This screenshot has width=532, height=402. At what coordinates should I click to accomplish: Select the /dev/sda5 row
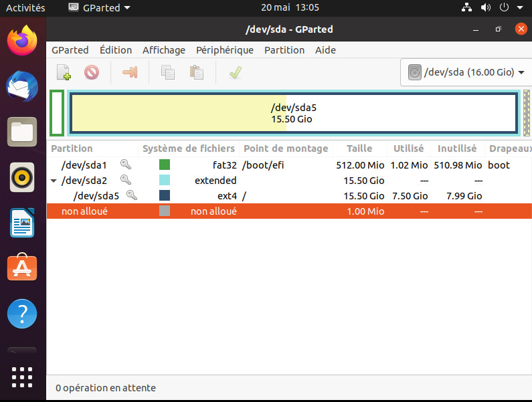[x=289, y=195]
